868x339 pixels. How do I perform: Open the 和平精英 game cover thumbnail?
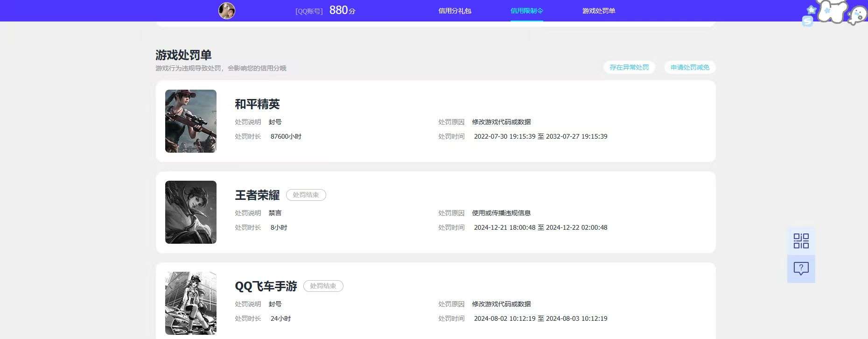pos(191,121)
